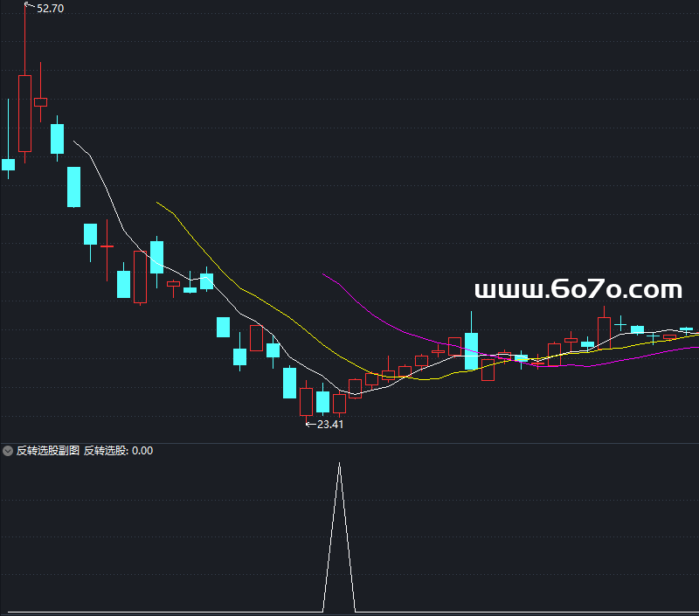Click the starting point of the magenta moving average line

[323, 274]
